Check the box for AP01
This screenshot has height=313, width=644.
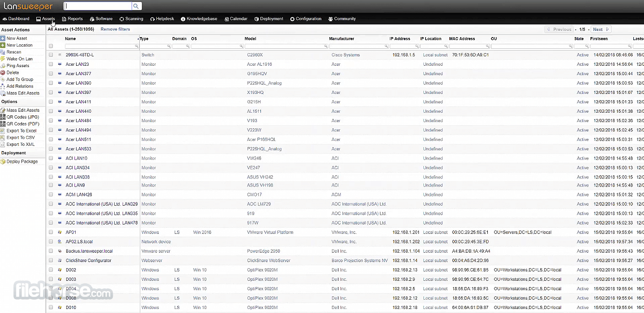51,233
